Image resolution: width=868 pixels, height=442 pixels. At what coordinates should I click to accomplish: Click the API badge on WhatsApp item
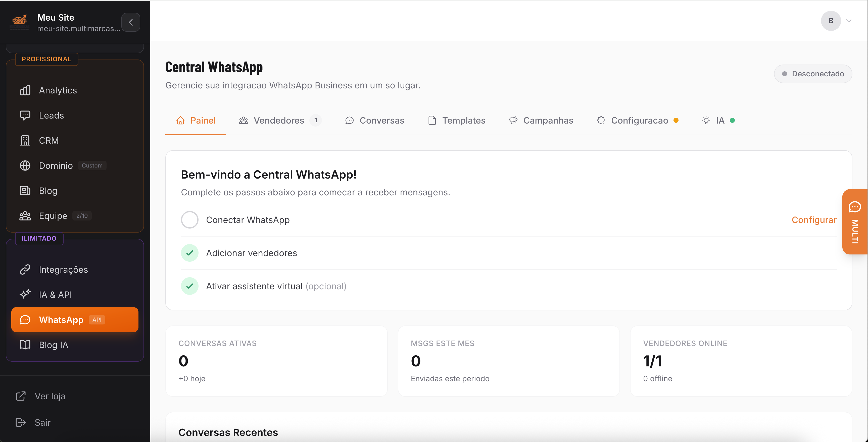pos(97,320)
